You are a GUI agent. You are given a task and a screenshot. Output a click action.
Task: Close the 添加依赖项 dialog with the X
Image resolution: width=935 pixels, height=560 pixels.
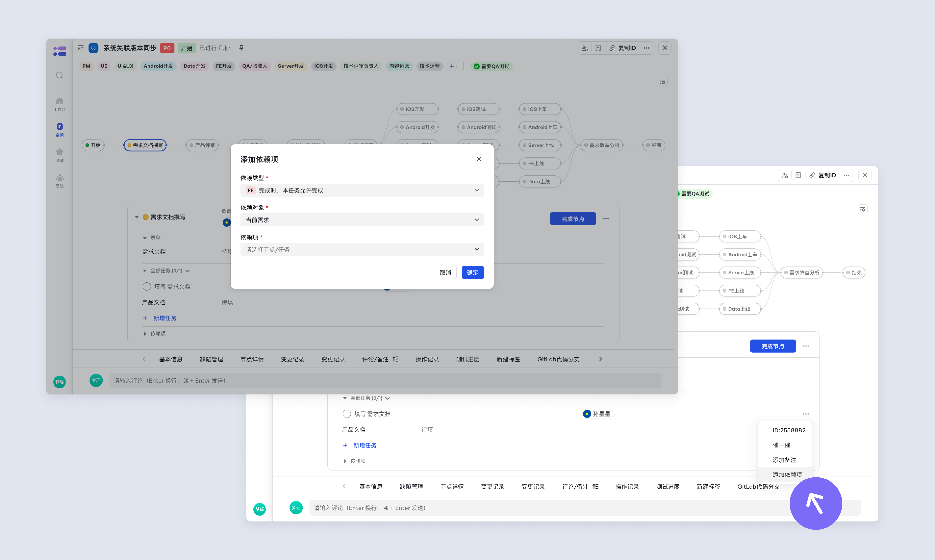[479, 159]
